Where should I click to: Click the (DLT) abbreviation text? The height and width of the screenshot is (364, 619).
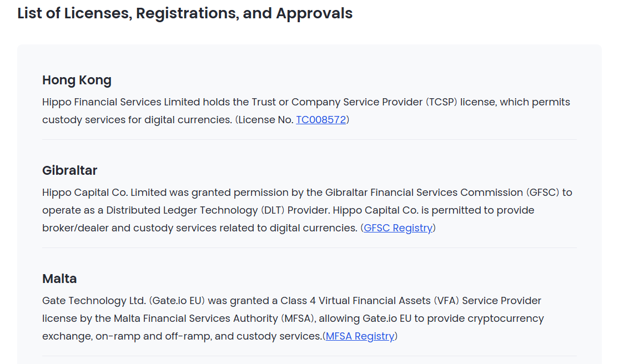[273, 210]
